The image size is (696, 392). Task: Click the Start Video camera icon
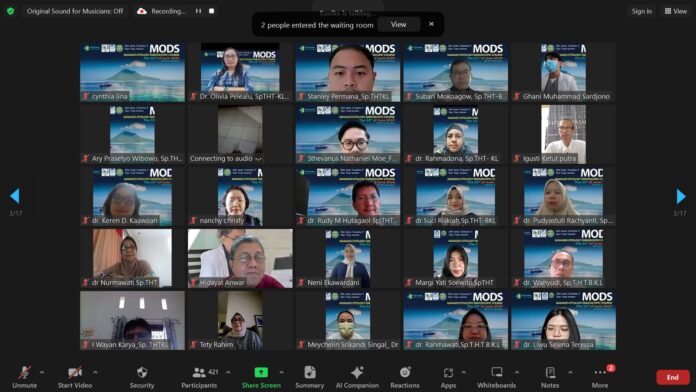75,372
